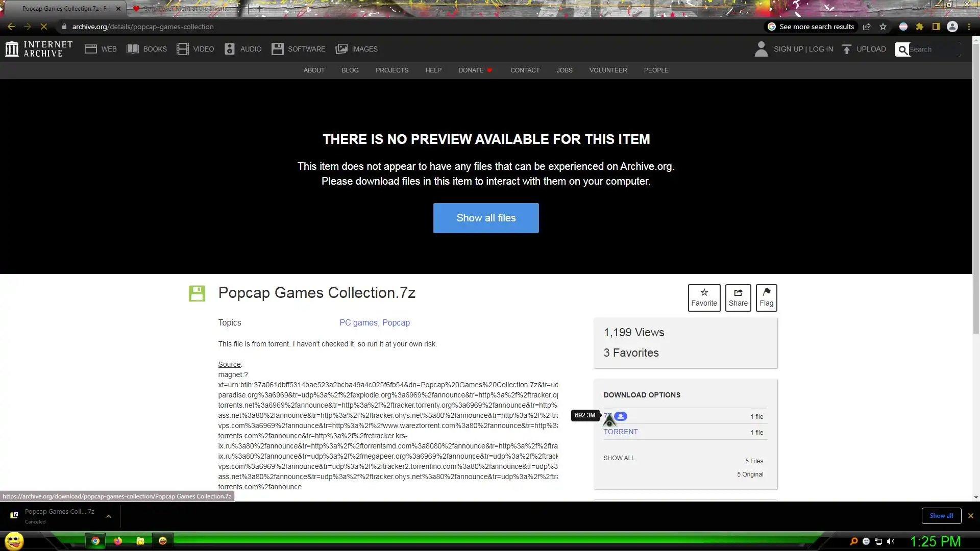Open the DONATE menu item

[471, 70]
